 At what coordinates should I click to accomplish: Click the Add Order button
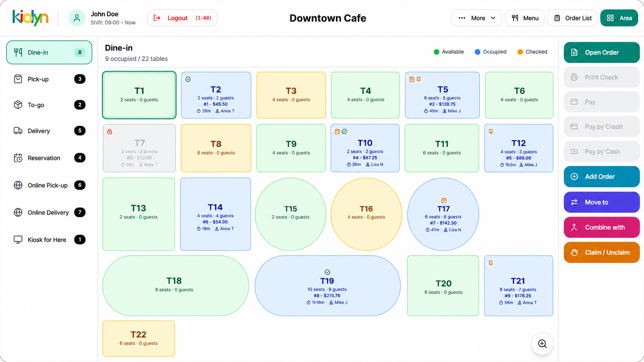(602, 176)
